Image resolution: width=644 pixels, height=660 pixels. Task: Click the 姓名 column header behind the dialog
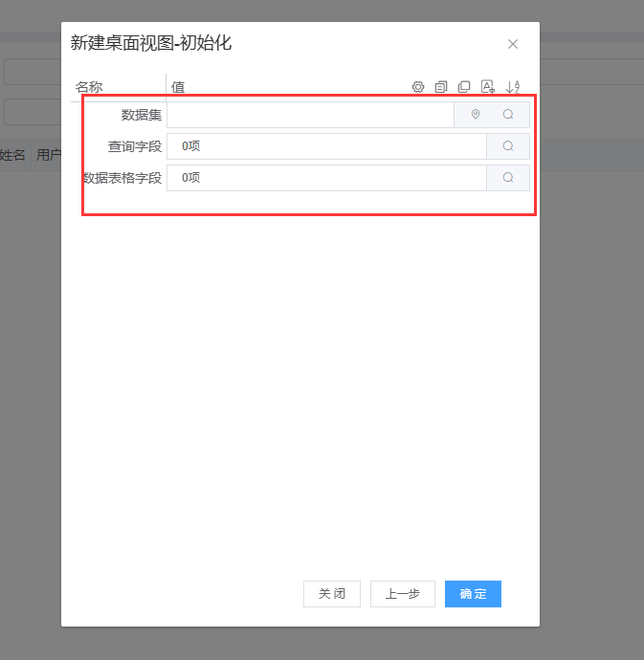point(12,155)
